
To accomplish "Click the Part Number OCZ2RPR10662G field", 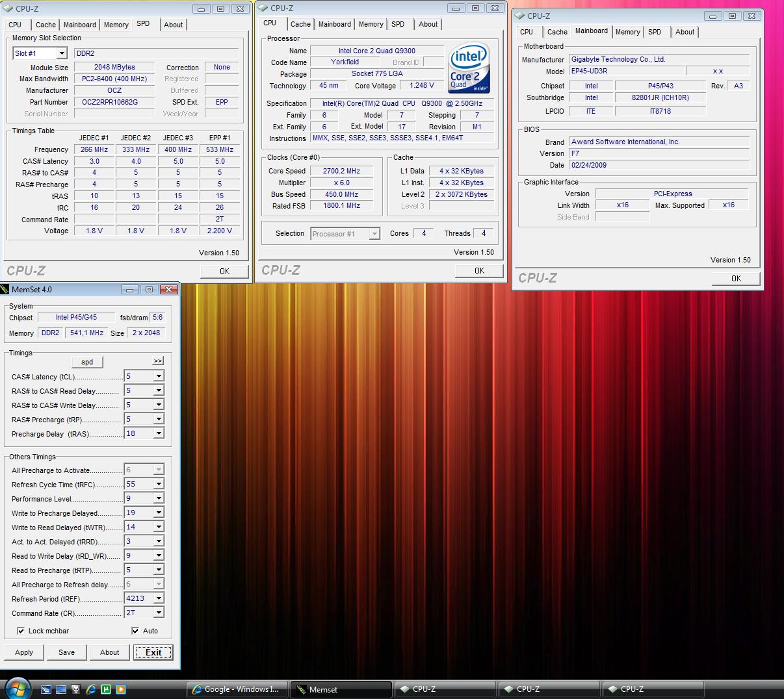I will point(114,102).
